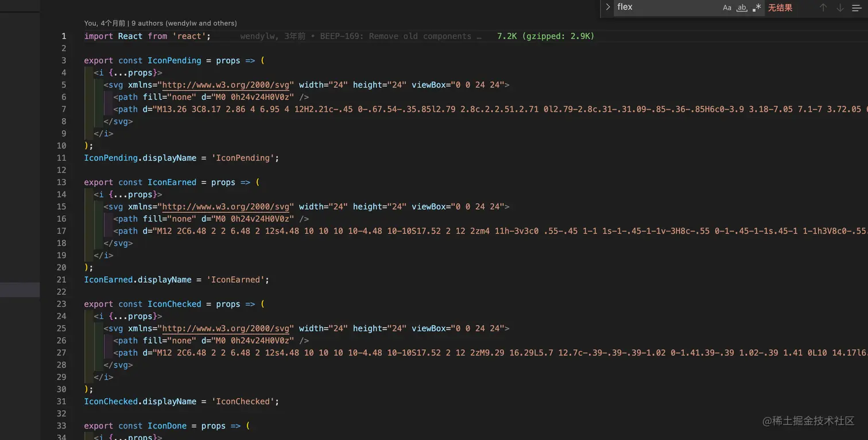Go to previous match with up arrow

tap(823, 7)
